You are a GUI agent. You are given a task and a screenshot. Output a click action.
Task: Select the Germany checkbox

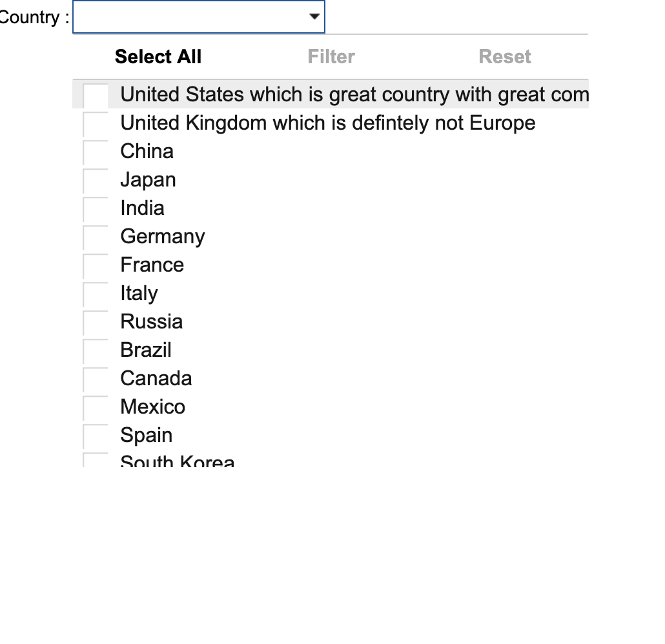[x=96, y=237]
